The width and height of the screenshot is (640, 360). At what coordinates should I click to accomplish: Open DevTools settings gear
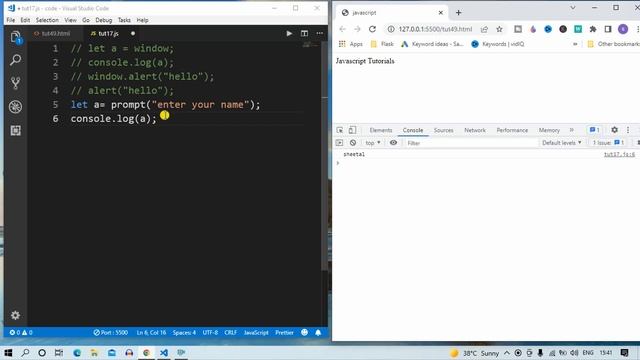pos(614,130)
